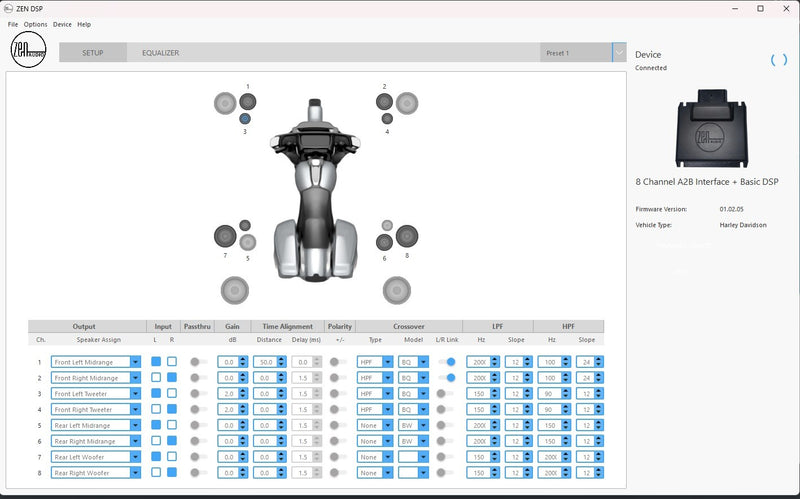Toggle Passthru switch for channel 1

click(x=198, y=362)
